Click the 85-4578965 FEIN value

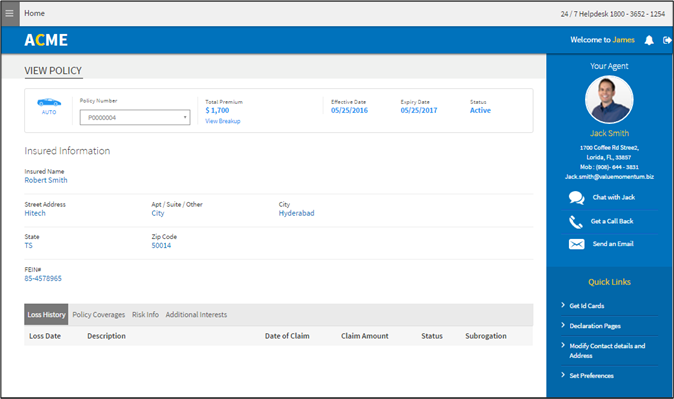[43, 279]
